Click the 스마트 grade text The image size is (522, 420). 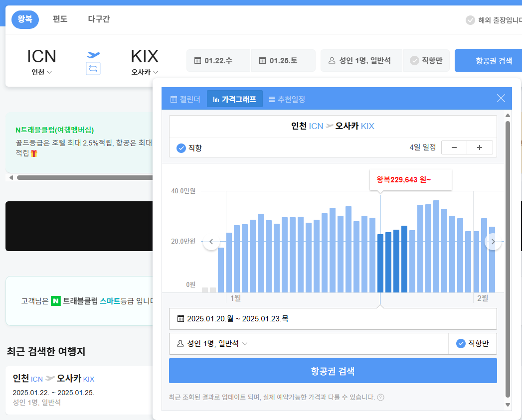click(x=110, y=301)
